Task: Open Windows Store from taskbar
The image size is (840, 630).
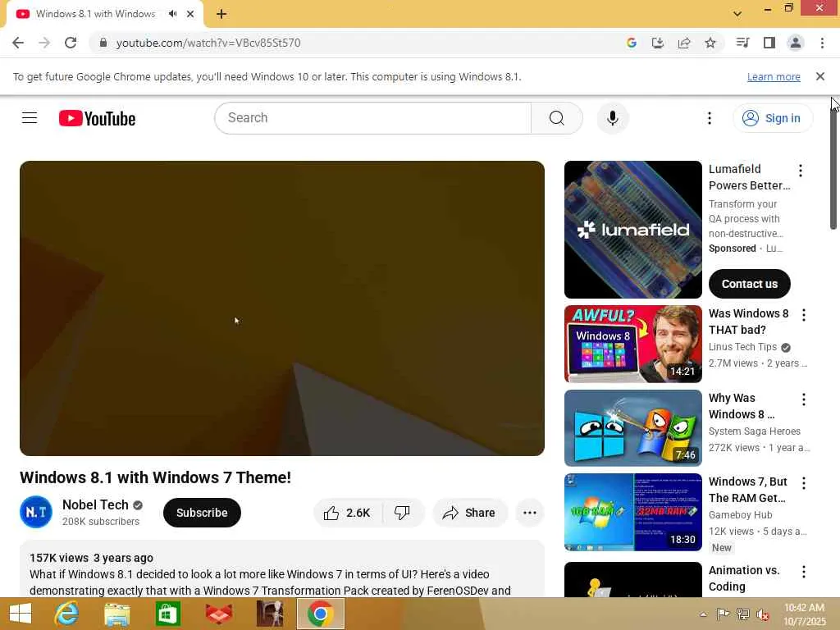Action: 167,614
